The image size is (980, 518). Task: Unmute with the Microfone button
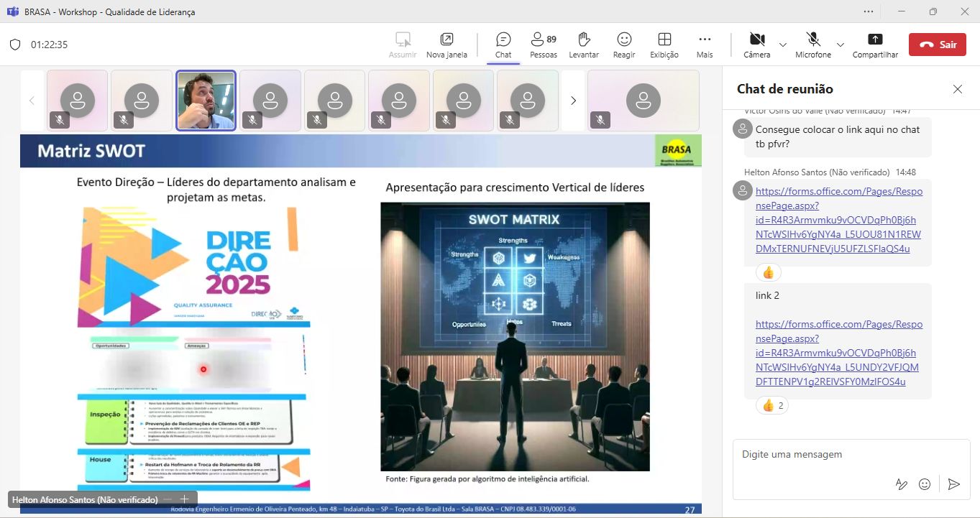(812, 45)
